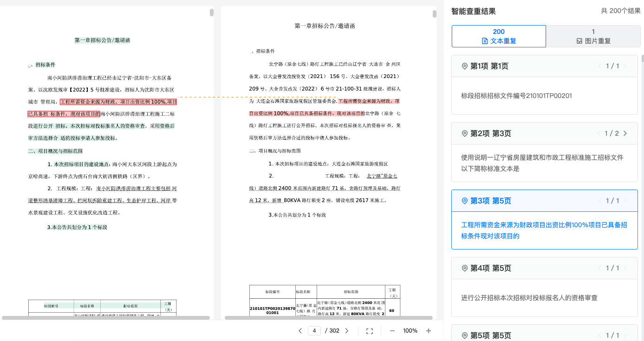Previous match arrow in 第4项 card
The height and width of the screenshot is (341, 644).
coord(600,268)
